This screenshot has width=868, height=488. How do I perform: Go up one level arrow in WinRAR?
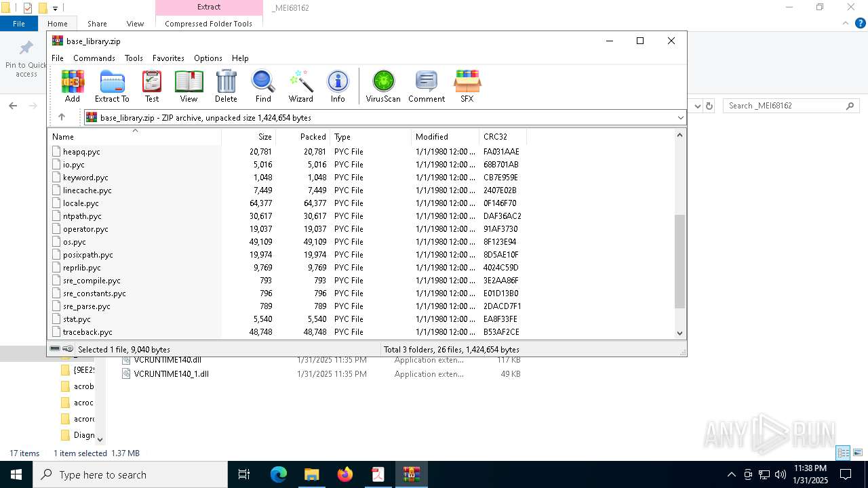click(62, 117)
